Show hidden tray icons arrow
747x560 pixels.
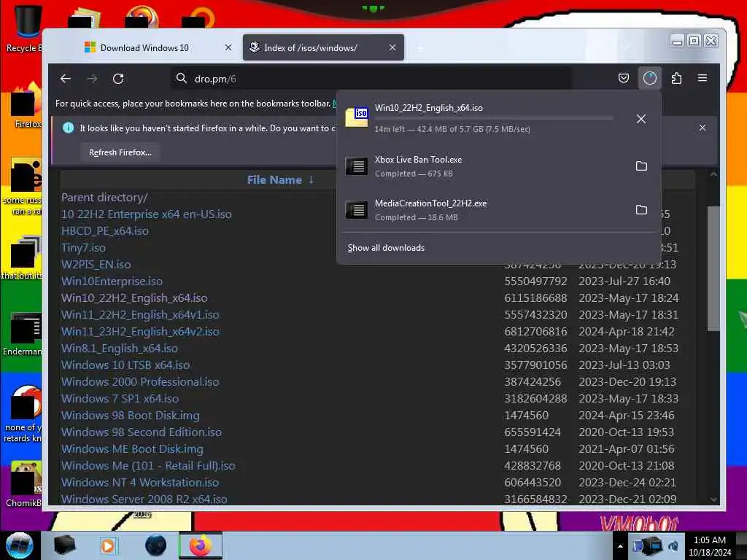tap(620, 546)
